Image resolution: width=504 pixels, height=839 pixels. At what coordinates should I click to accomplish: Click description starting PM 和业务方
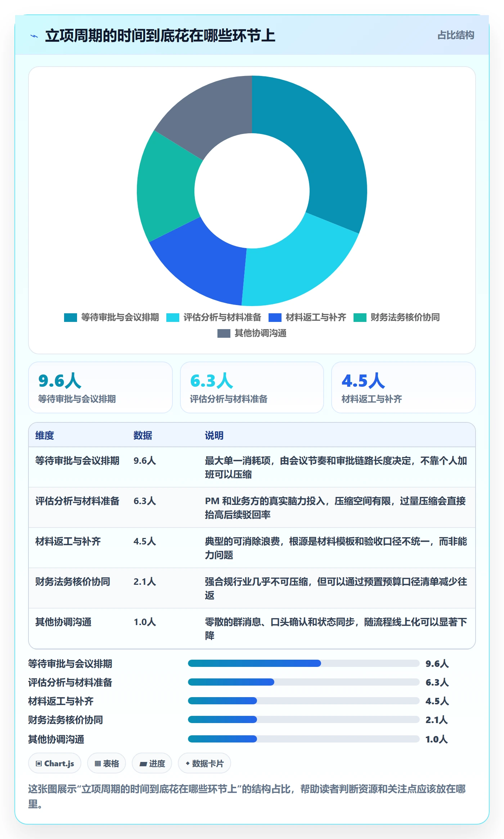pos(336,508)
